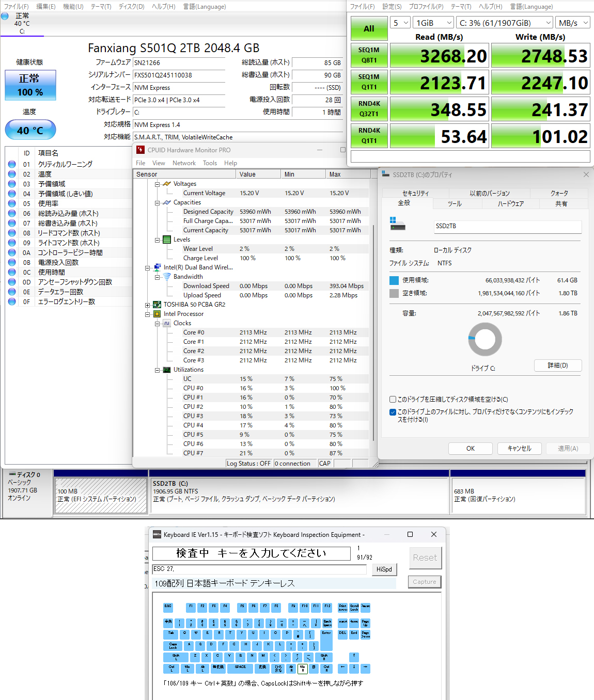Expand the TOSHIBA 50 PCBA GR2 node
This screenshot has height=700, width=594.
click(147, 305)
